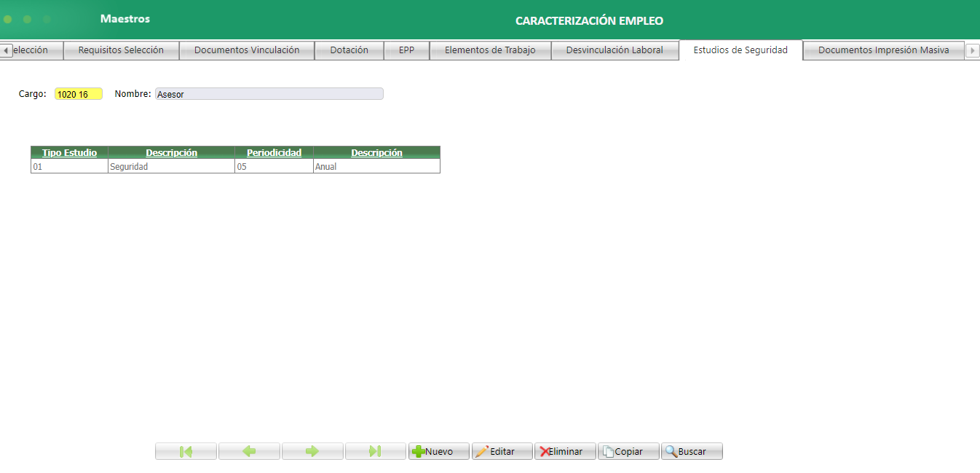The height and width of the screenshot is (473, 980).
Task: Sort by first Descripción column header
Action: pyautogui.click(x=171, y=152)
